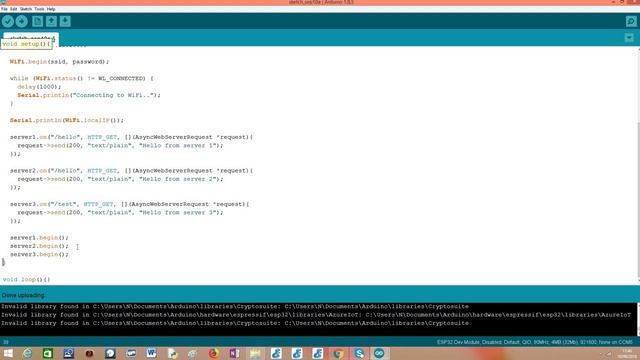Click the server3.begin(); line
The height and width of the screenshot is (360, 640).
point(39,254)
